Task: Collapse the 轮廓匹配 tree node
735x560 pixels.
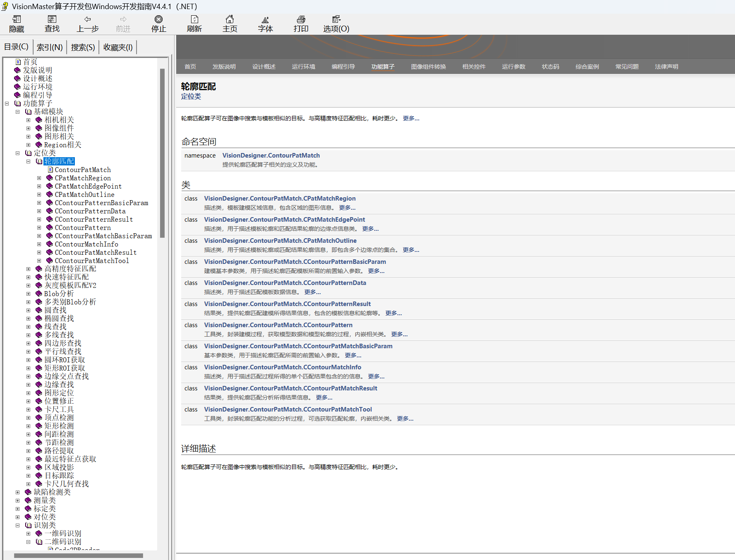Action: [x=28, y=161]
